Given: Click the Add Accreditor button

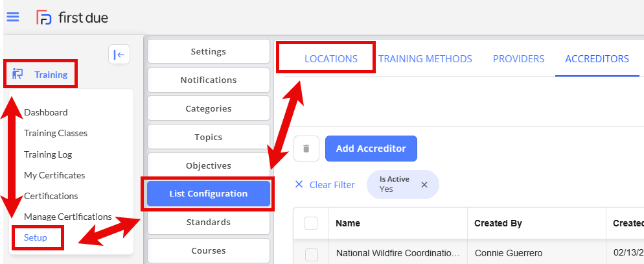Looking at the screenshot, I should [x=371, y=149].
